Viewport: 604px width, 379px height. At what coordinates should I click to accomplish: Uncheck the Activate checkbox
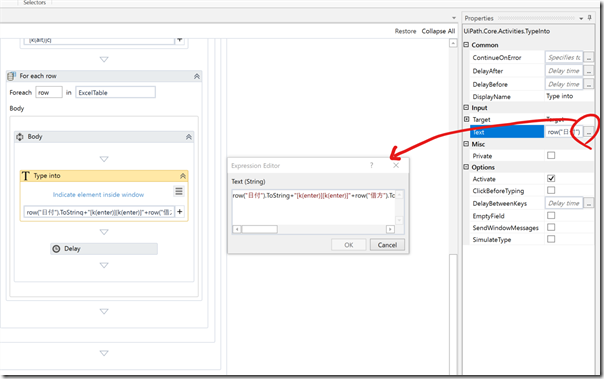[x=551, y=179]
